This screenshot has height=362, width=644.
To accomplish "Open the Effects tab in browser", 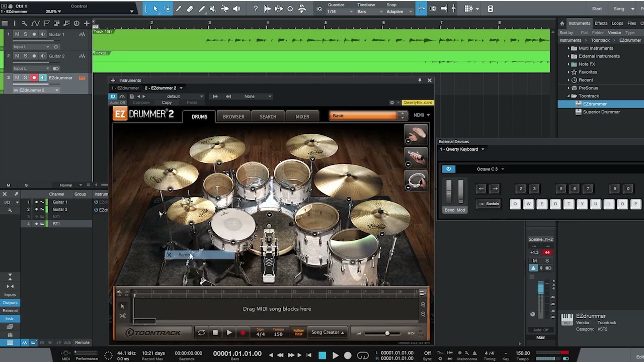I will [601, 23].
